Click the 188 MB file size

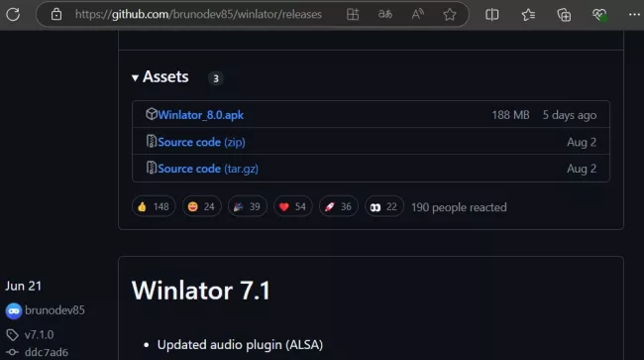pos(510,115)
